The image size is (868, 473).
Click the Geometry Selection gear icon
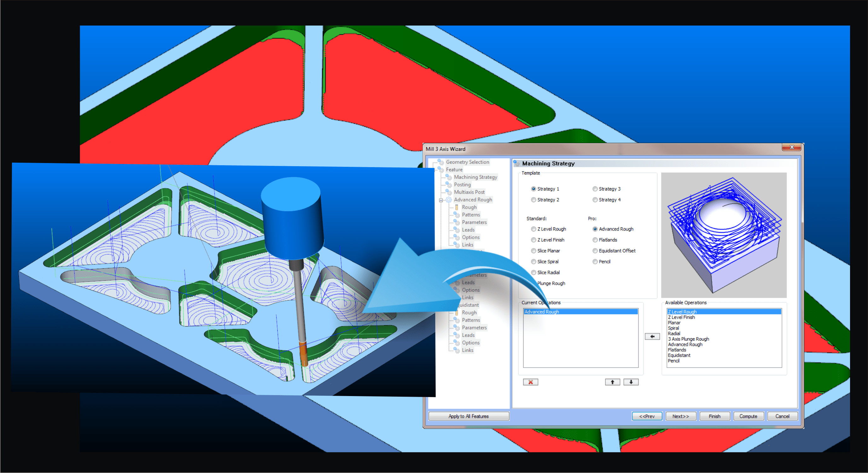coord(441,162)
